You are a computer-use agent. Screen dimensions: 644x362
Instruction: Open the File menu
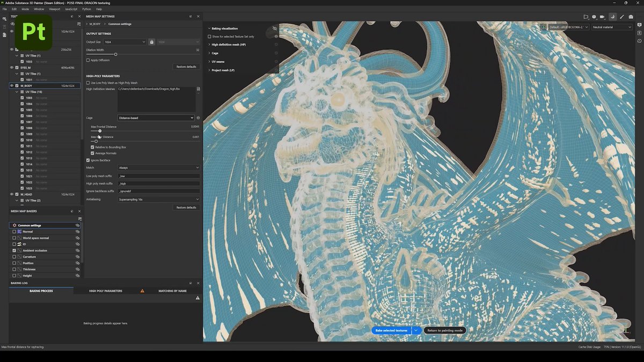pos(5,9)
